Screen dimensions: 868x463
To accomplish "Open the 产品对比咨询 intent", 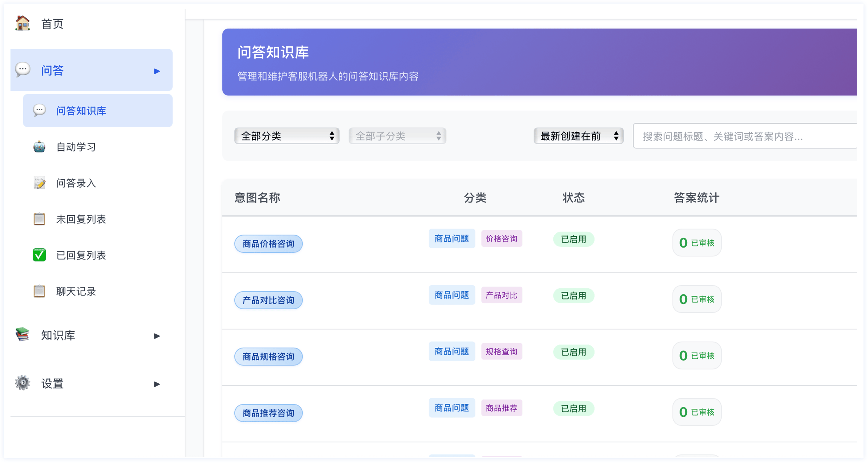I will [x=268, y=300].
